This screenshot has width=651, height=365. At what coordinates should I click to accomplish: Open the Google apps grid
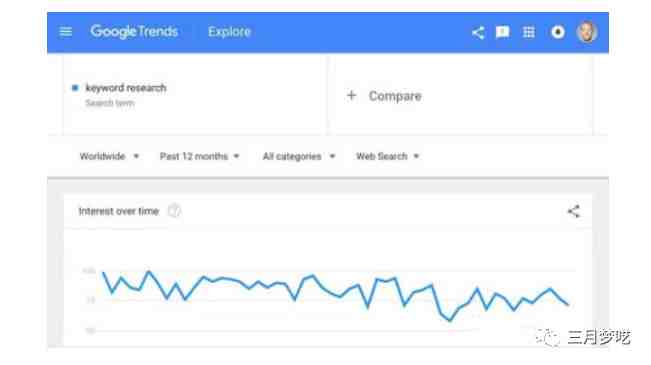click(x=529, y=32)
